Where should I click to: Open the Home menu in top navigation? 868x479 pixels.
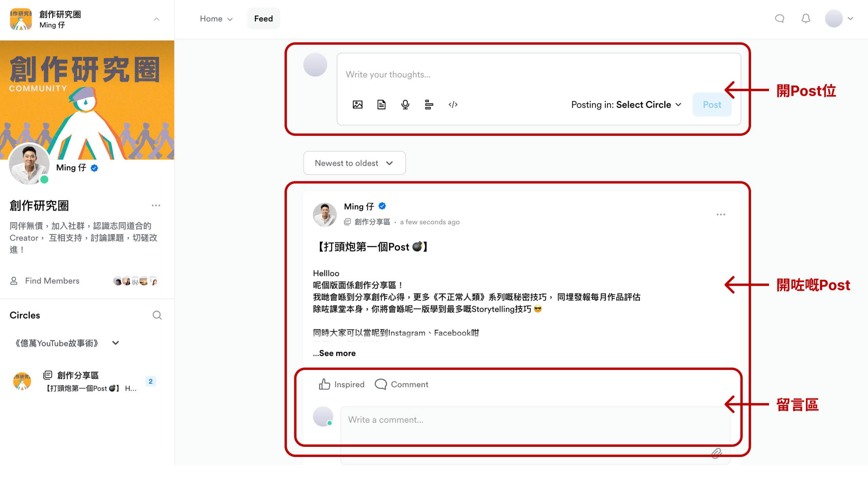tap(216, 19)
